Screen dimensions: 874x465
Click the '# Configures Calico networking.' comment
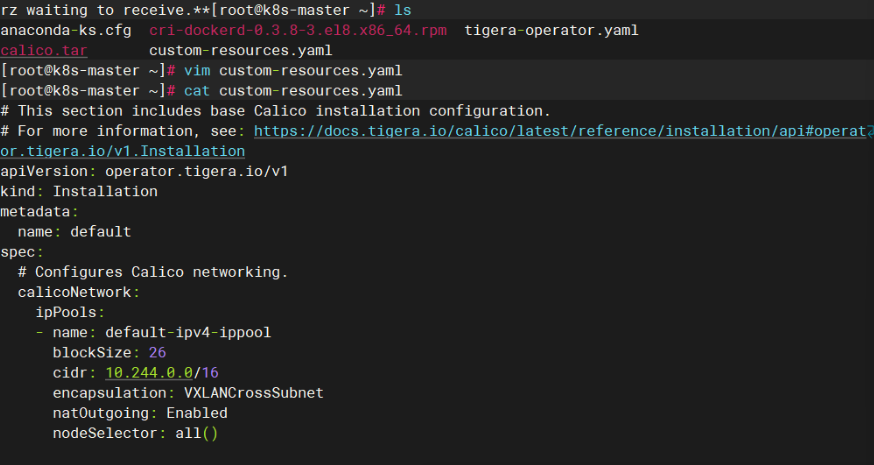tap(153, 272)
